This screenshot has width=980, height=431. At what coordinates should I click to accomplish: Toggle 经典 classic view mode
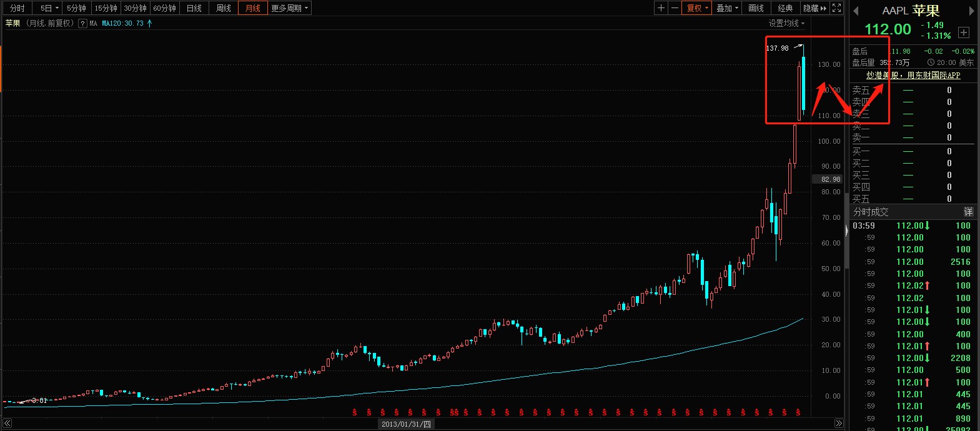tap(785, 8)
